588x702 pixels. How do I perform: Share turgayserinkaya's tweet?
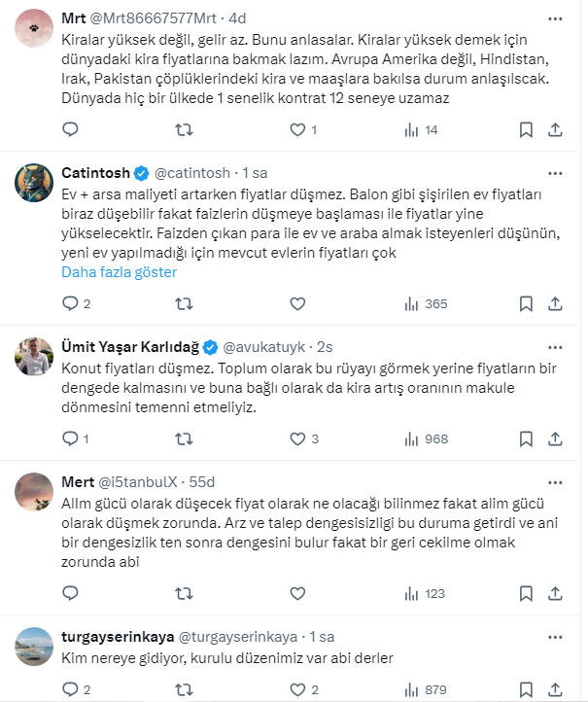(555, 689)
